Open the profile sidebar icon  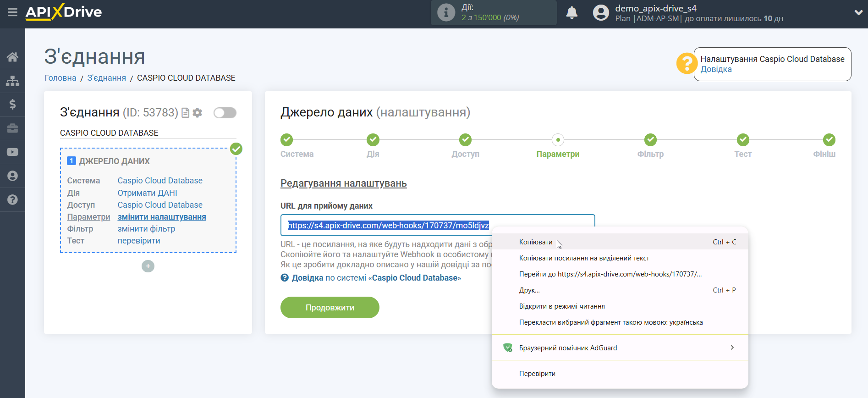tap(12, 176)
